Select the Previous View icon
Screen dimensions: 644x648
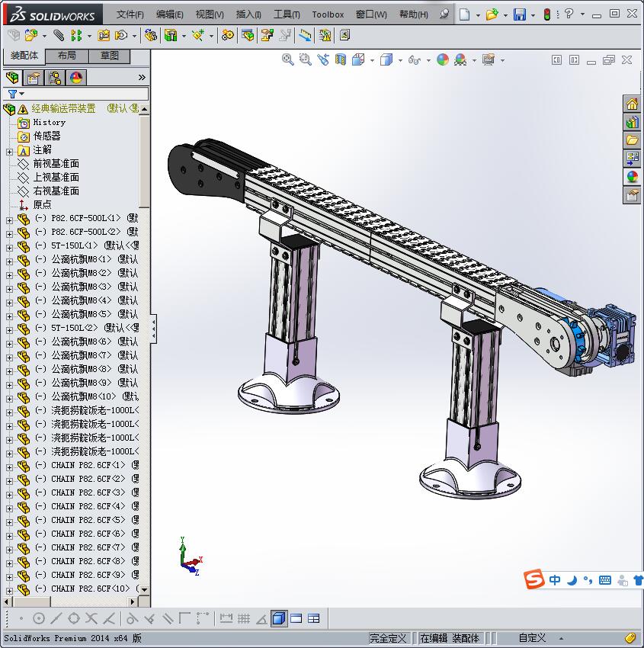click(323, 60)
